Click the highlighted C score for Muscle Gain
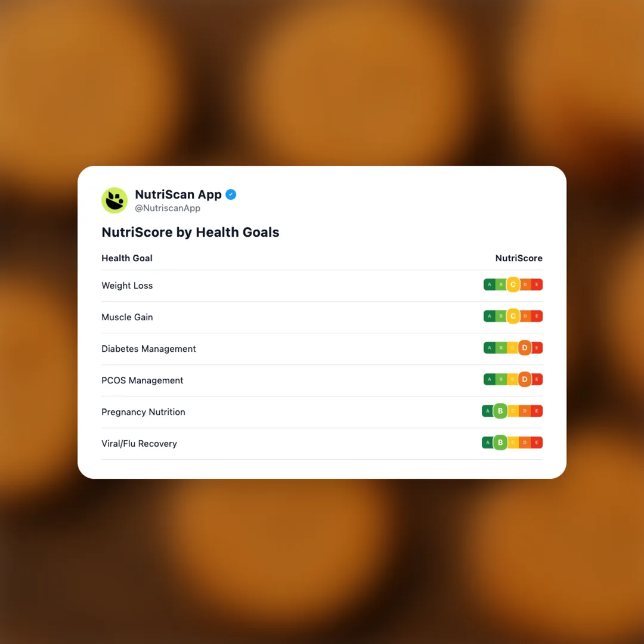Screen dimensions: 644x644 tap(513, 317)
